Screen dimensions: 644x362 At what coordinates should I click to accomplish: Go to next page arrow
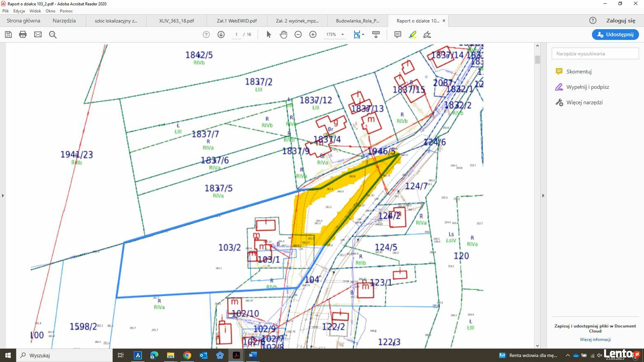tap(221, 35)
